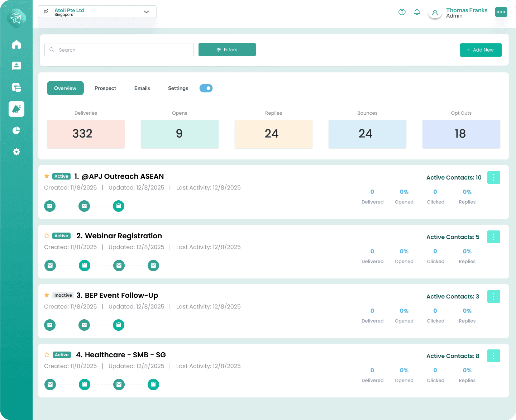The image size is (516, 420).
Task: Open the three-dot menu for BEP Event Follow-Up
Action: [493, 296]
